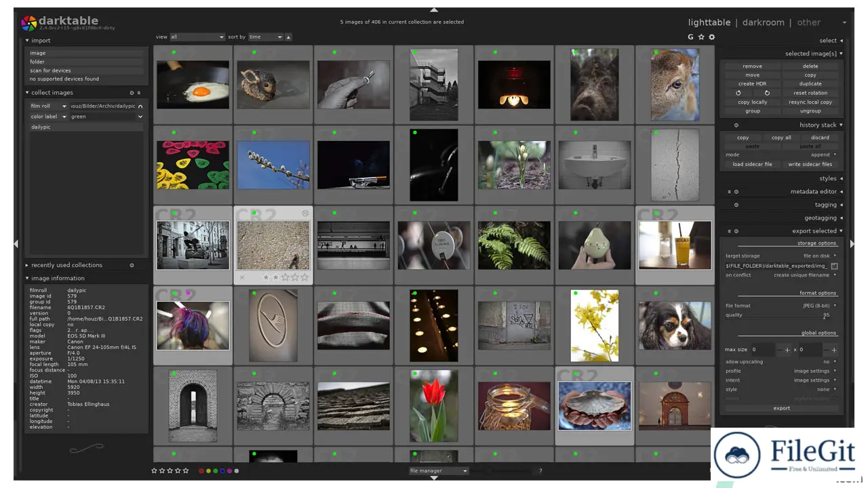Toggle blue color label
The width and height of the screenshot is (868, 488).
pyautogui.click(x=222, y=470)
